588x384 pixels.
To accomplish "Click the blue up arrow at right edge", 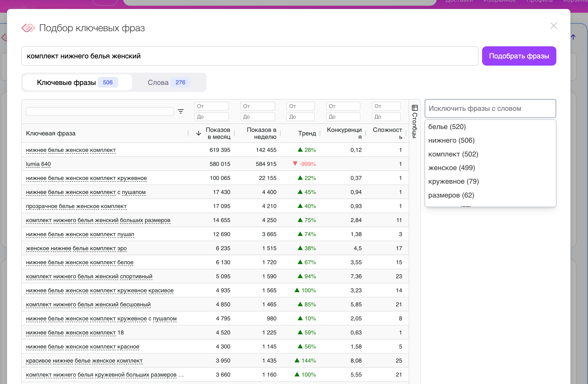I will click(x=573, y=37).
